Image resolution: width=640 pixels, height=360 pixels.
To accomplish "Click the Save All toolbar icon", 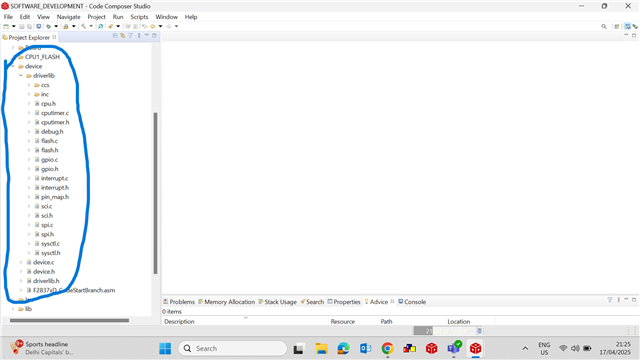I will coord(29,26).
